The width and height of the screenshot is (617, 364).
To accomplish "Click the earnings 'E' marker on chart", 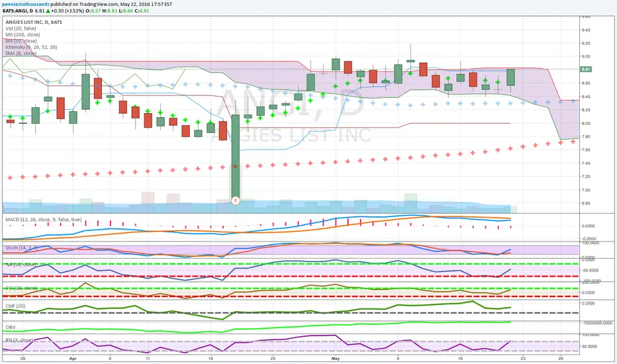I will 235,201.
